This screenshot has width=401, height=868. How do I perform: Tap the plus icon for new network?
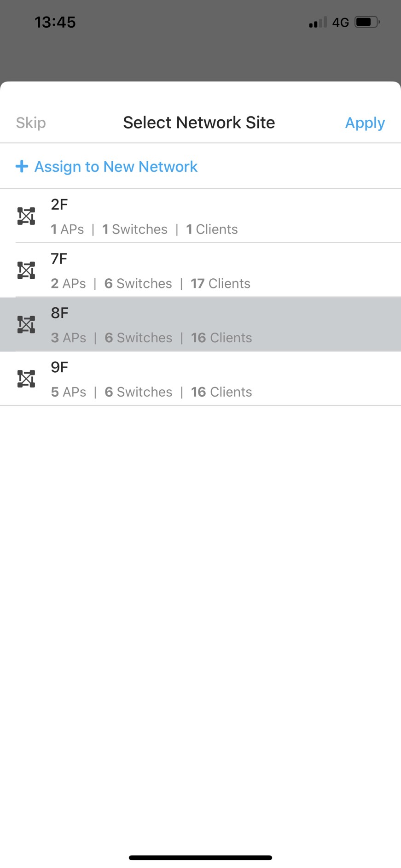(22, 166)
